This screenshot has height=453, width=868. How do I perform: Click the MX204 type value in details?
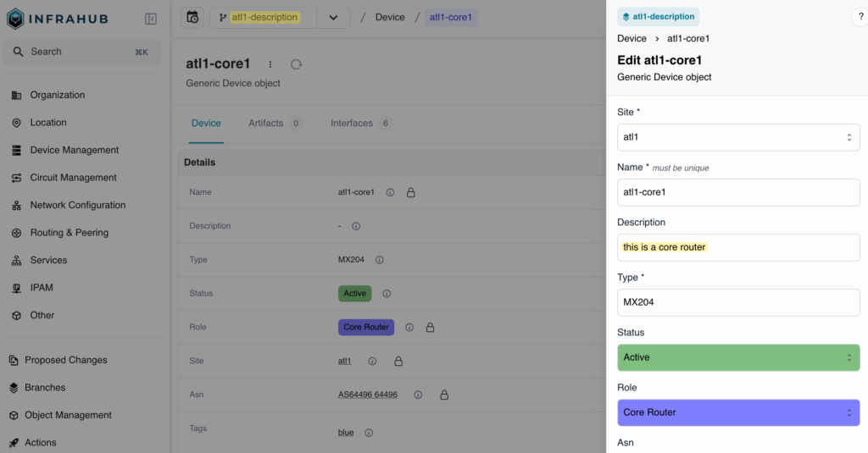[351, 260]
